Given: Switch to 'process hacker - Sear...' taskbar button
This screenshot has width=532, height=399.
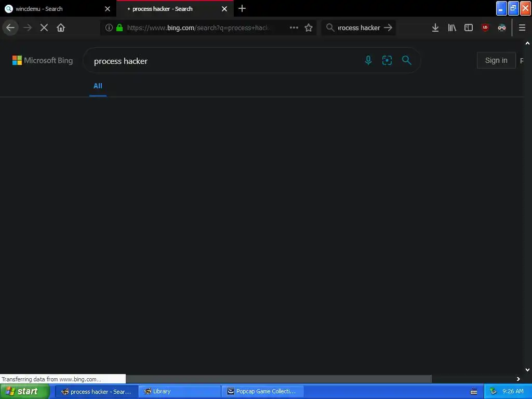Looking at the screenshot, I should click(x=97, y=392).
